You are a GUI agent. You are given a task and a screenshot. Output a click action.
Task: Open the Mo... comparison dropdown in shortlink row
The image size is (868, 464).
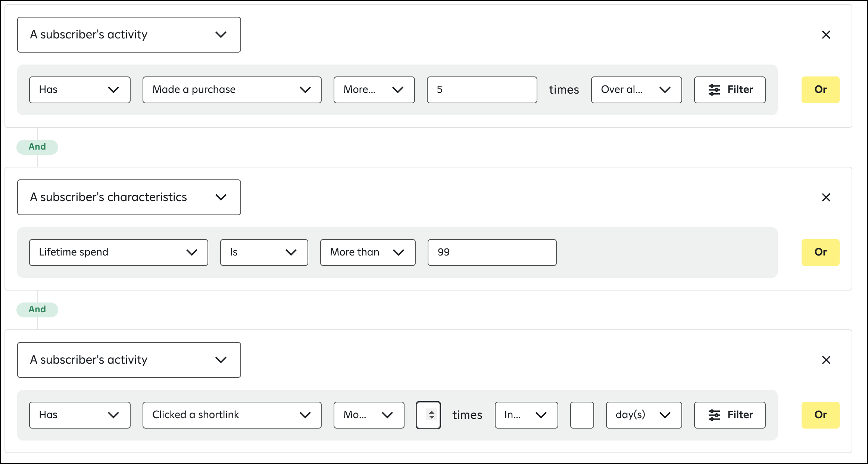pyautogui.click(x=369, y=415)
